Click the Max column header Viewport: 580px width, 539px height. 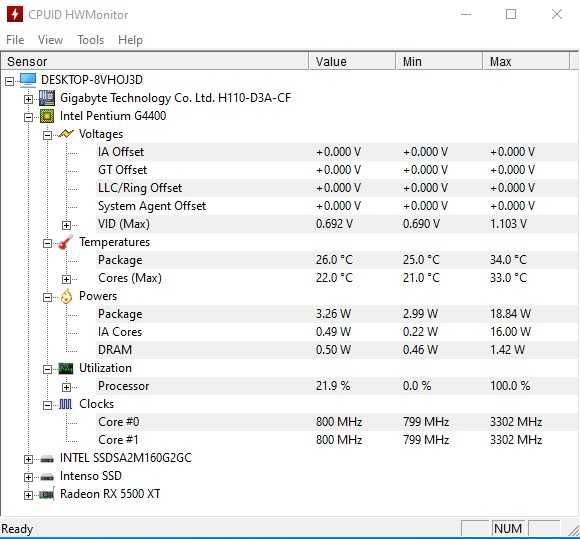pyautogui.click(x=526, y=61)
